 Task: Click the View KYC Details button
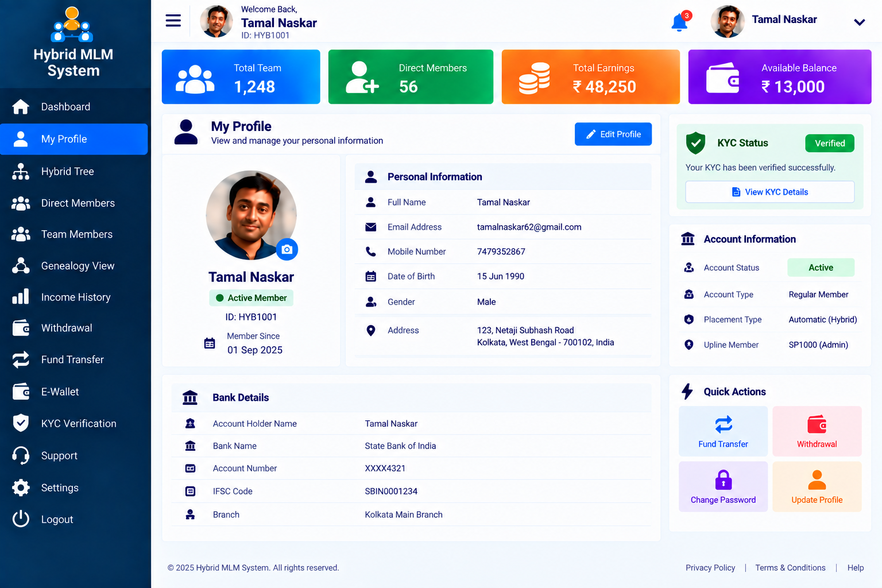pos(769,192)
